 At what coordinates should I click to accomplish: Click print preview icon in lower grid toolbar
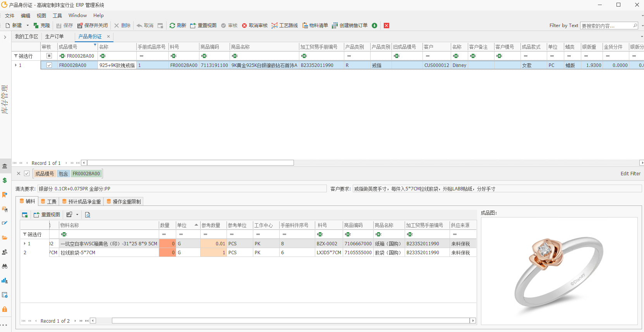pyautogui.click(x=88, y=215)
